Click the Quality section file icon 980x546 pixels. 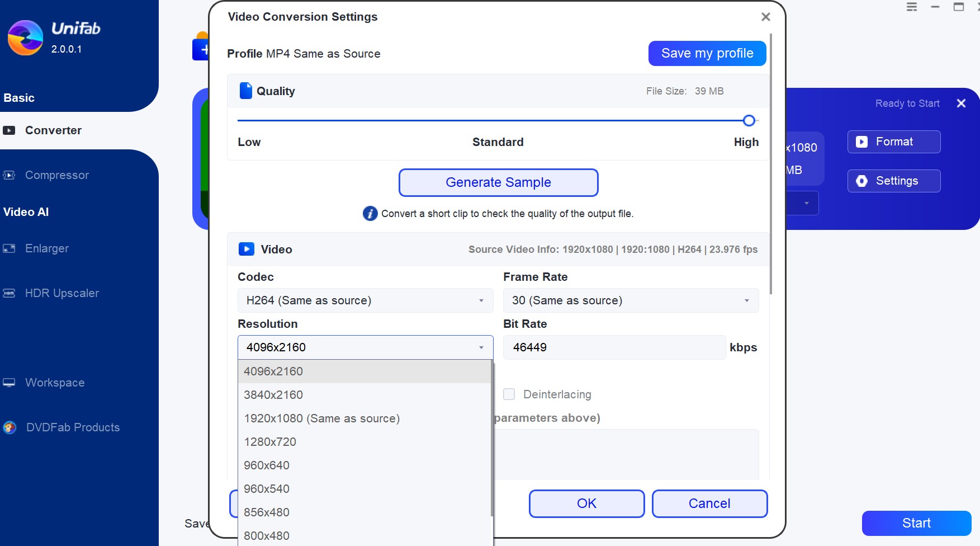[246, 91]
